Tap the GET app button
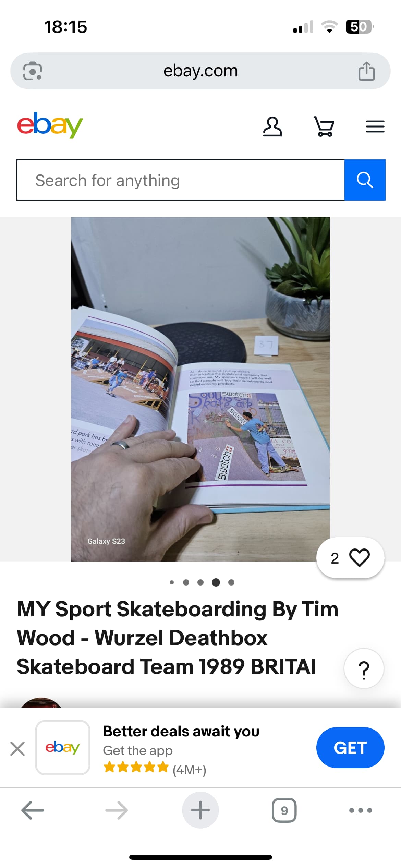Image resolution: width=401 pixels, height=868 pixels. click(x=350, y=748)
